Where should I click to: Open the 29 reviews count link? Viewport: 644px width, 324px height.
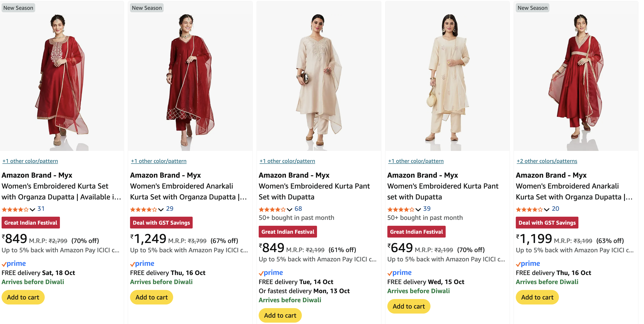click(170, 209)
